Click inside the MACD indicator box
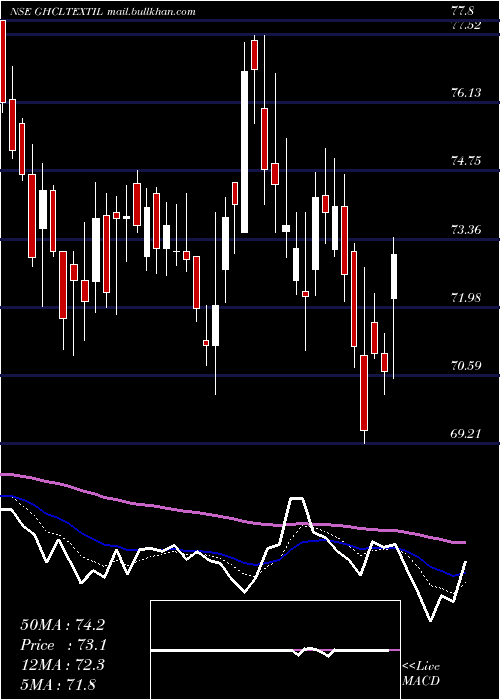The image size is (500, 700). [275, 650]
